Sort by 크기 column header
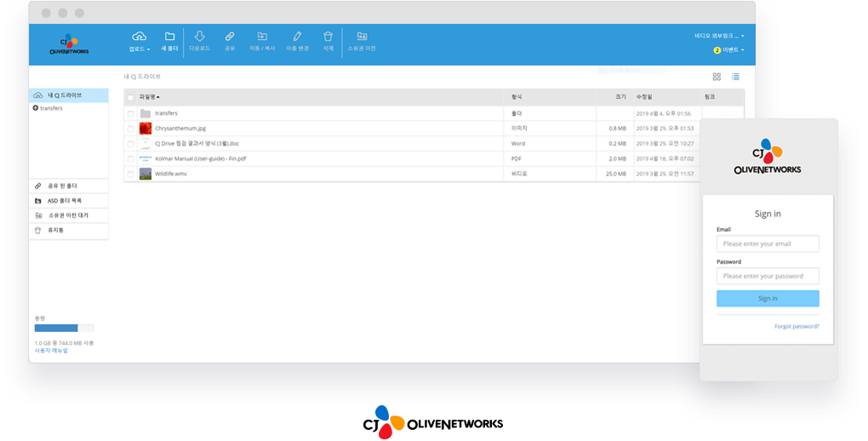 point(620,97)
